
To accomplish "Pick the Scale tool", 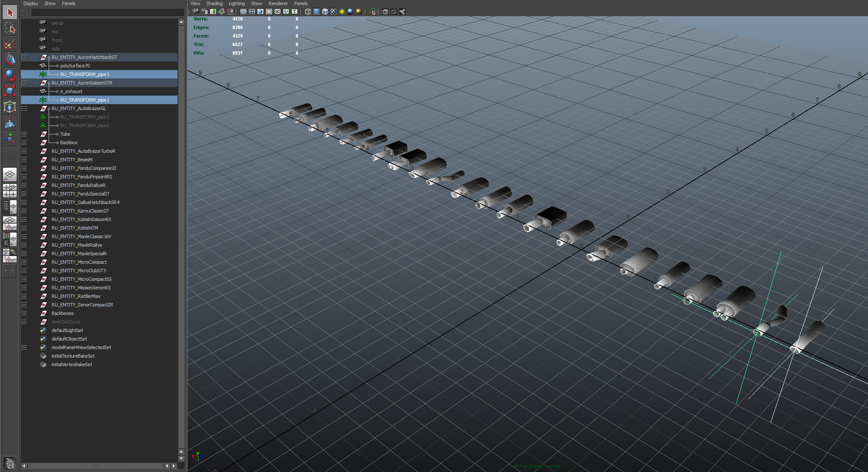I will (x=10, y=90).
